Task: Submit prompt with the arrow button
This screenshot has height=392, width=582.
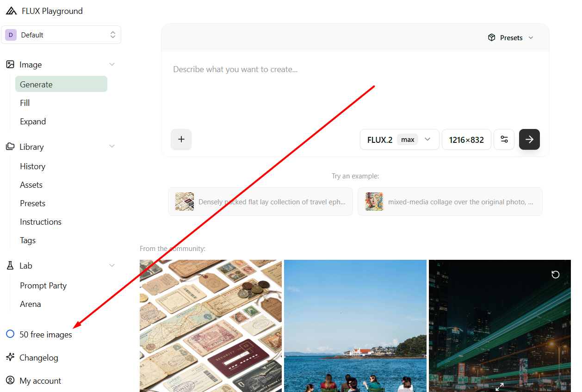Action: [x=529, y=139]
